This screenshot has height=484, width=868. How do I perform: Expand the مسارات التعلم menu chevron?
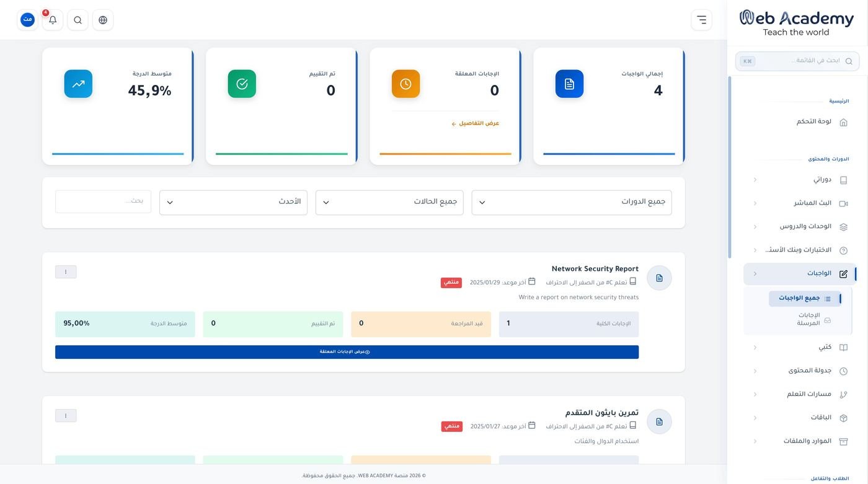[x=755, y=395]
